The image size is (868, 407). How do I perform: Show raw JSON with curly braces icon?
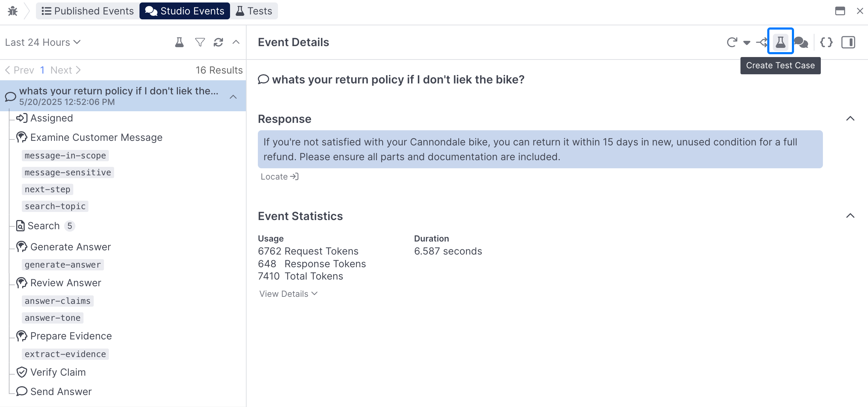click(826, 42)
